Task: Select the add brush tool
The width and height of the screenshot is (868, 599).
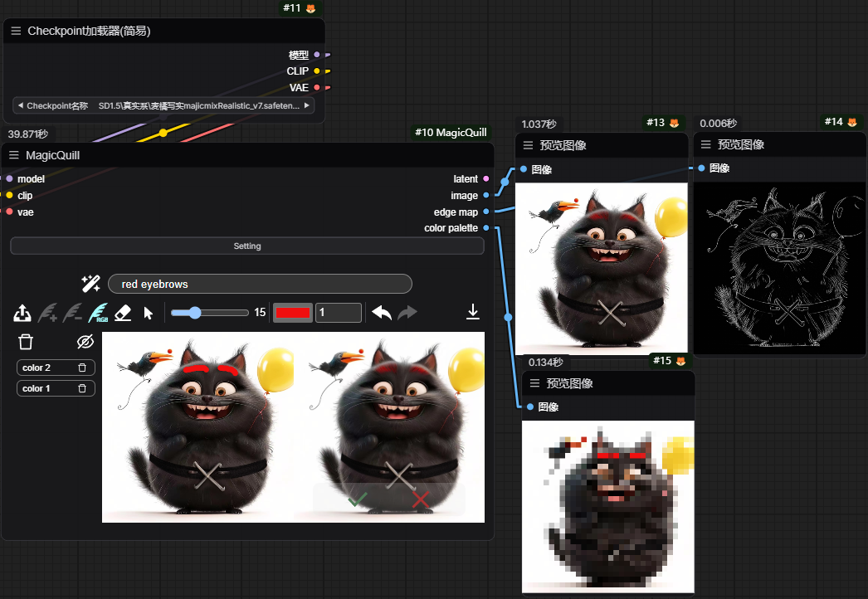Action: (47, 313)
